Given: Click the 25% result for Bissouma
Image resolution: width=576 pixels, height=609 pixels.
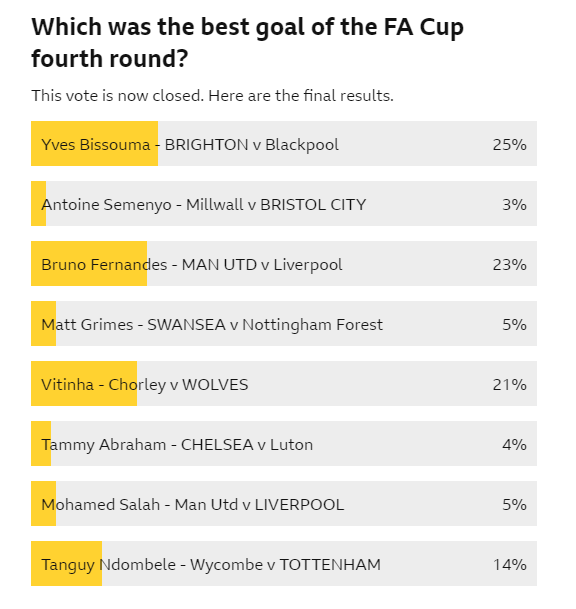Looking at the screenshot, I should pyautogui.click(x=510, y=144).
